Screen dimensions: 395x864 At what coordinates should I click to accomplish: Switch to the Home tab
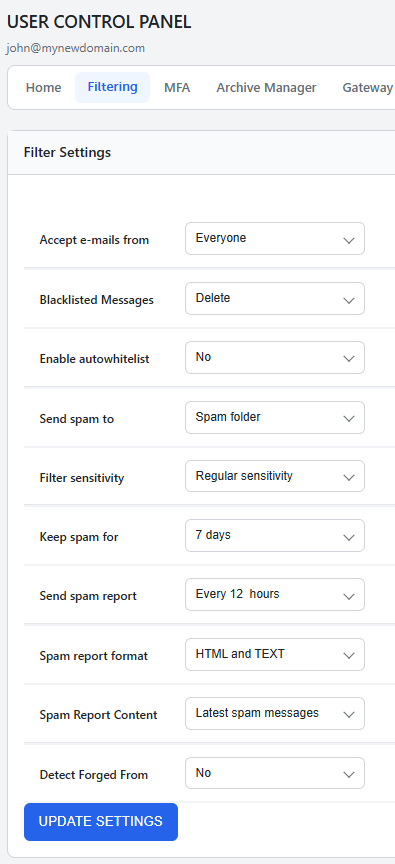coord(44,88)
